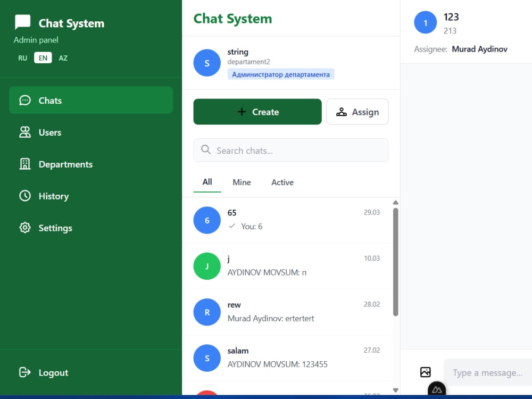
Task: Select the EN language option
Action: [x=43, y=58]
